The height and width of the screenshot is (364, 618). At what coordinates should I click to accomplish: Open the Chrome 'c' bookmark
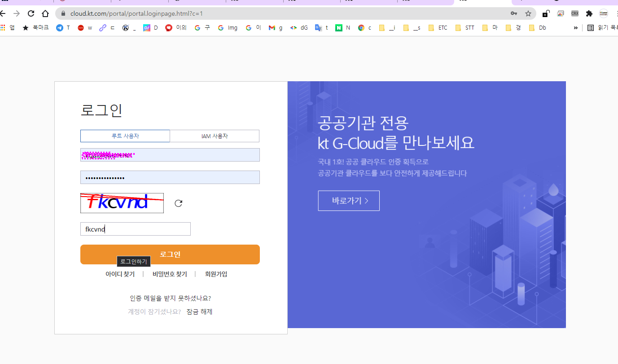click(x=364, y=28)
